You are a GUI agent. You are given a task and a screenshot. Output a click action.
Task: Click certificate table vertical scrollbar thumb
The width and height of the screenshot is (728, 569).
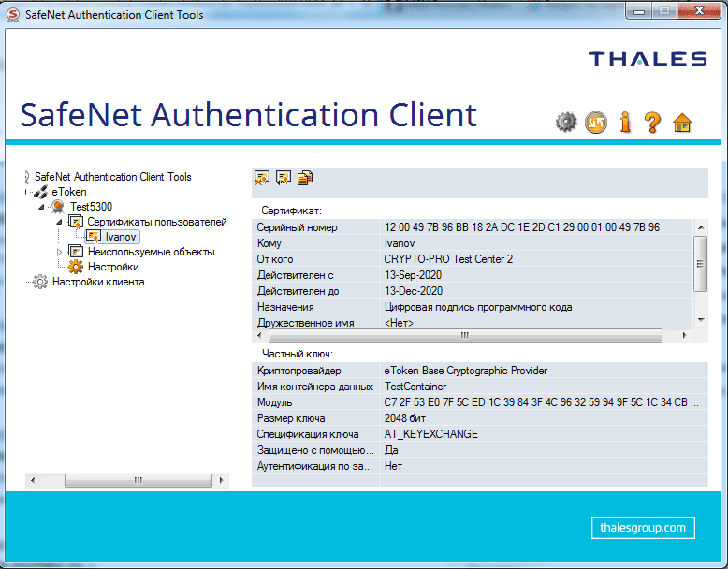click(x=701, y=264)
